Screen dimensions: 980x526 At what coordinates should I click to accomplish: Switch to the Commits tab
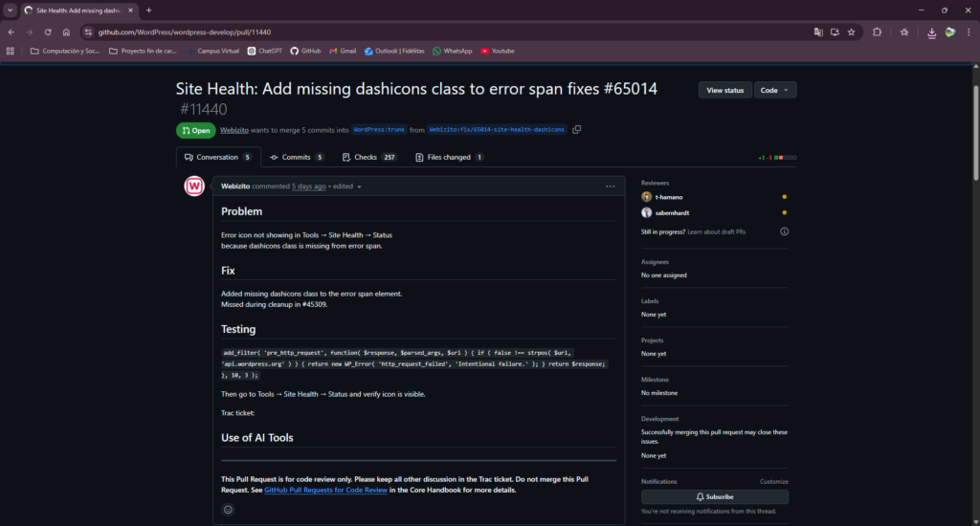(297, 158)
